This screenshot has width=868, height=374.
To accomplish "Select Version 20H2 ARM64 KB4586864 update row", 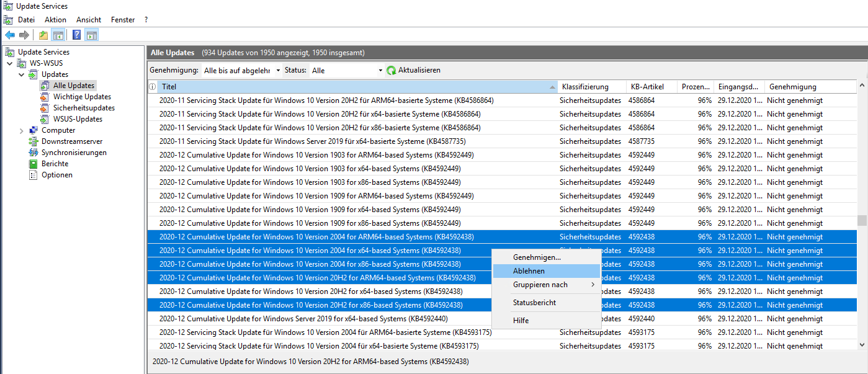I will 502,100.
